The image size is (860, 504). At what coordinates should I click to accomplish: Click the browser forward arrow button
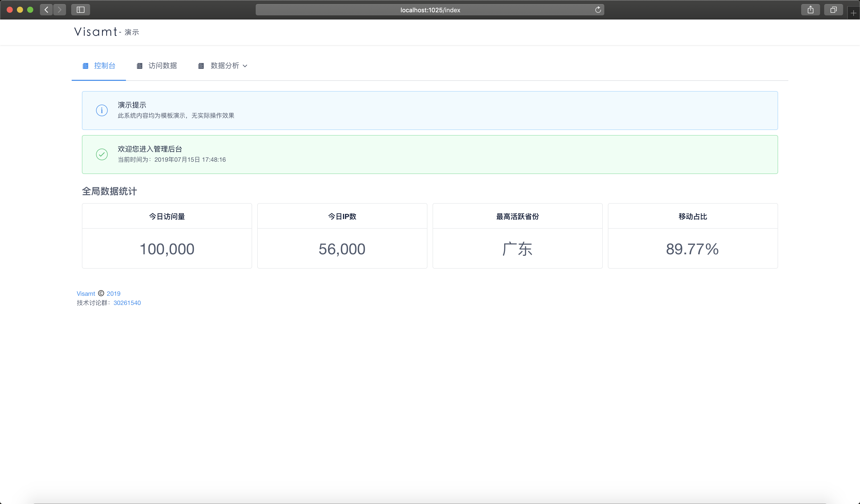coord(60,9)
